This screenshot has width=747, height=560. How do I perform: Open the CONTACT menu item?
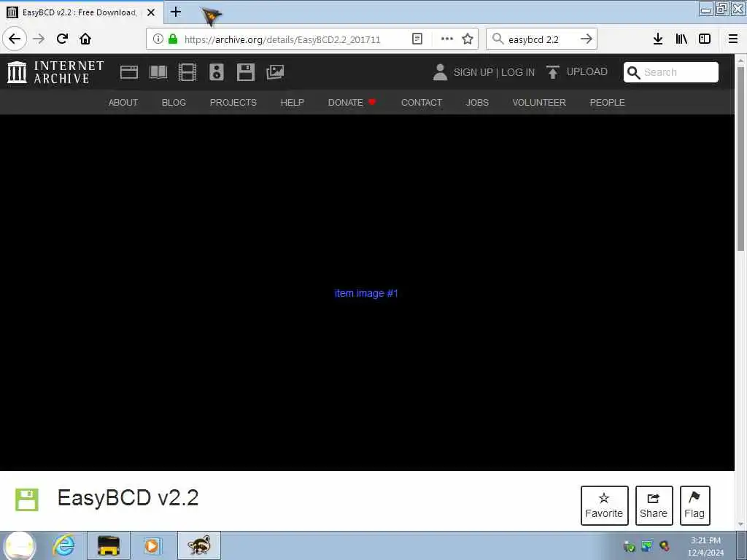(x=422, y=102)
